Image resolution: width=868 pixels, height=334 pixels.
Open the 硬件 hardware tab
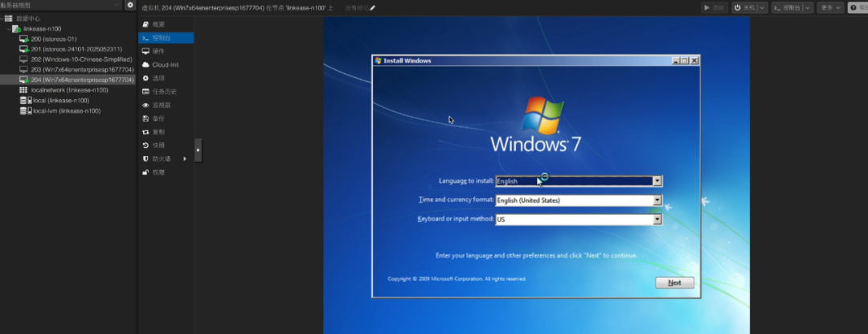click(166, 51)
